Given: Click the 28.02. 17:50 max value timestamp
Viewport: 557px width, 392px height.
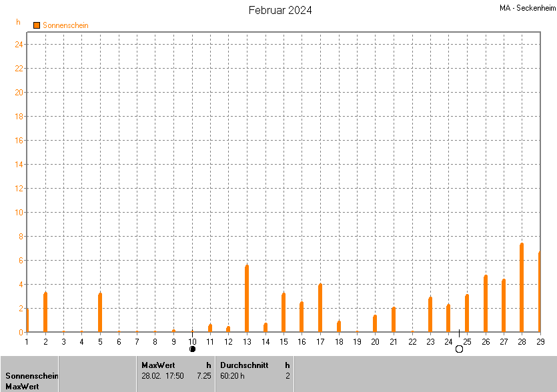Looking at the screenshot, I should point(163,375).
